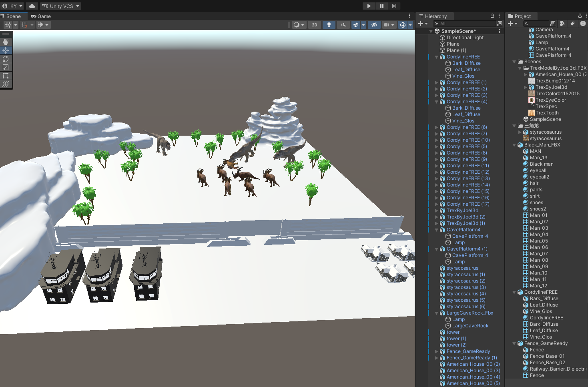Viewport: 588px width, 387px height.
Task: Expand TrexByJoel3d (2) in Hierarchy
Action: click(x=436, y=217)
